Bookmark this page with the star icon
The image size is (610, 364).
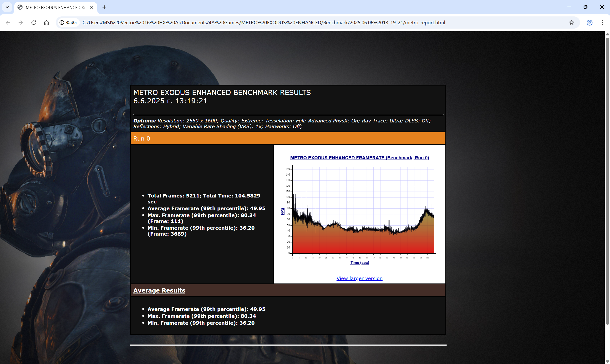pos(571,23)
